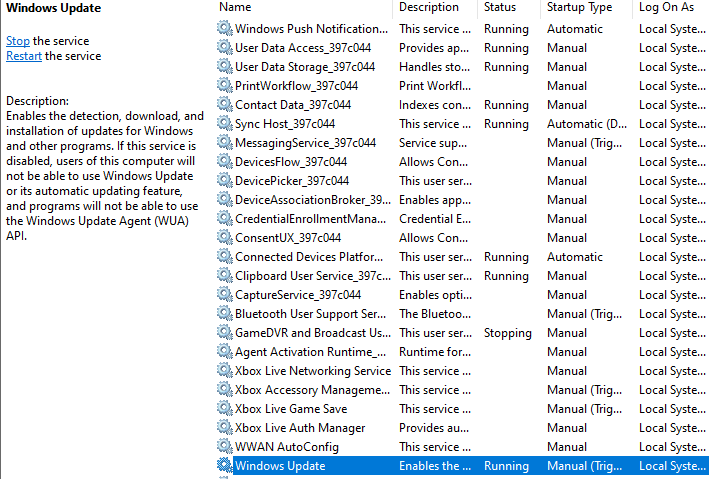The height and width of the screenshot is (479, 709).
Task: Click gear icon beside Sync Host_397c044
Action: pos(224,123)
